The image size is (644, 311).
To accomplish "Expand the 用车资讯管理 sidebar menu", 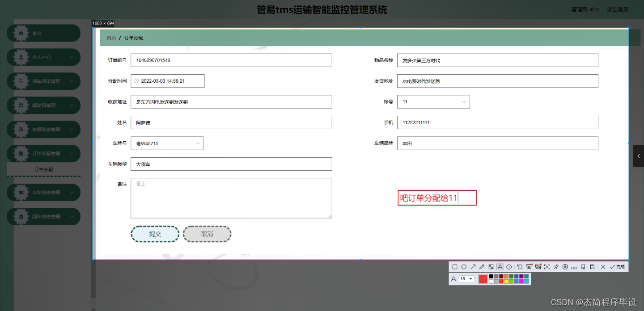I will click(43, 81).
